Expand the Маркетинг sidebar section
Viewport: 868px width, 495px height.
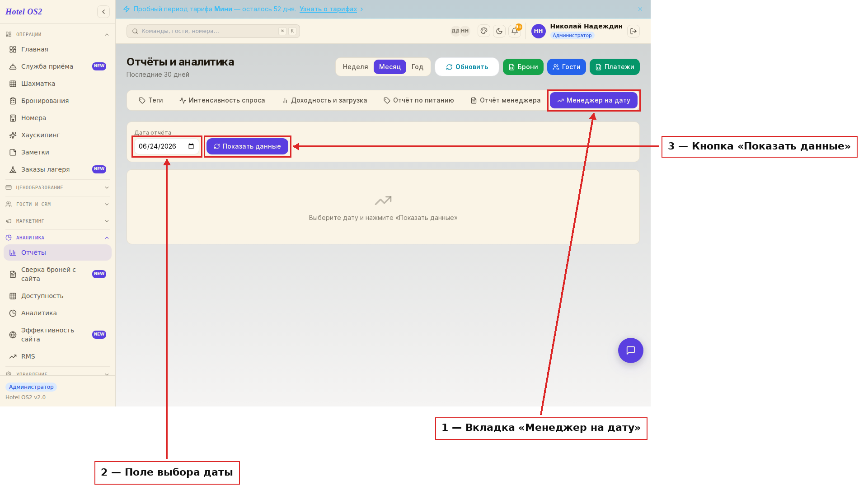point(57,221)
